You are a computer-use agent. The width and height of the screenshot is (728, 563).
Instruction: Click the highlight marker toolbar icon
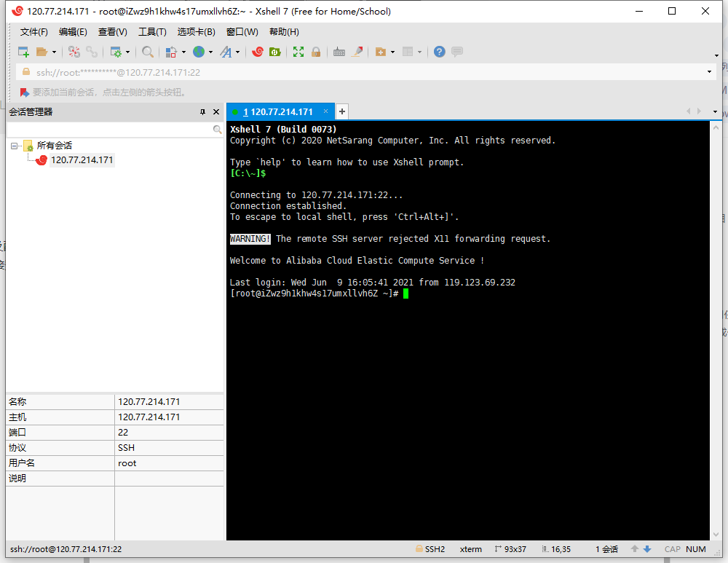[357, 52]
